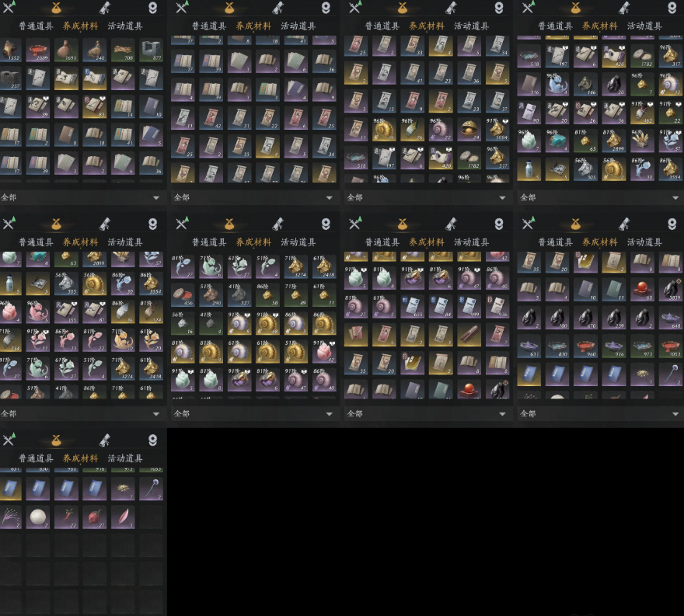Pick the red orb item showing count 60
Screen dimensions: 684x616
[642, 289]
